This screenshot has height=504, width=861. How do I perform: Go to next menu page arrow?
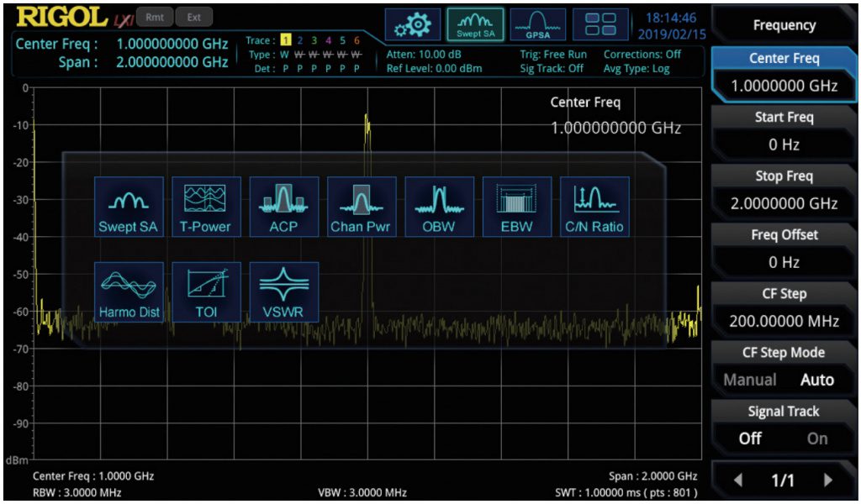(828, 480)
